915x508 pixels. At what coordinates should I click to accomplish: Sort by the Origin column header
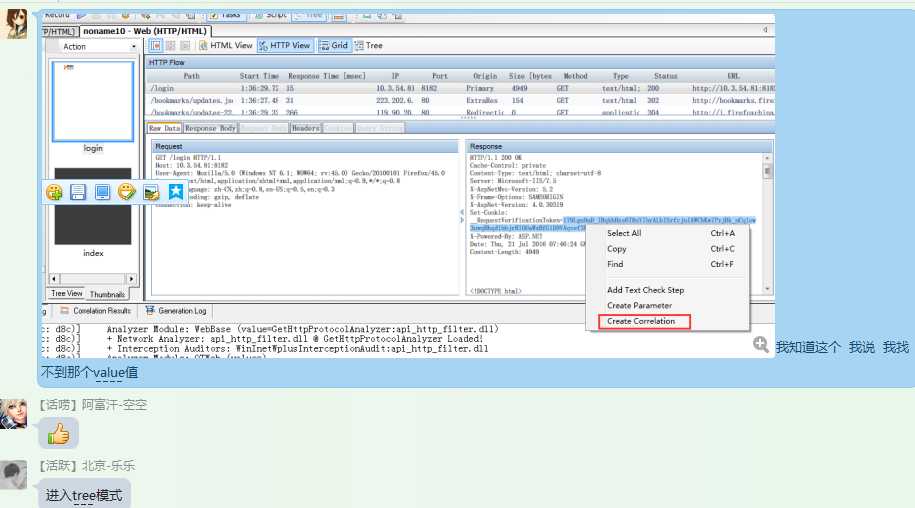(x=485, y=76)
